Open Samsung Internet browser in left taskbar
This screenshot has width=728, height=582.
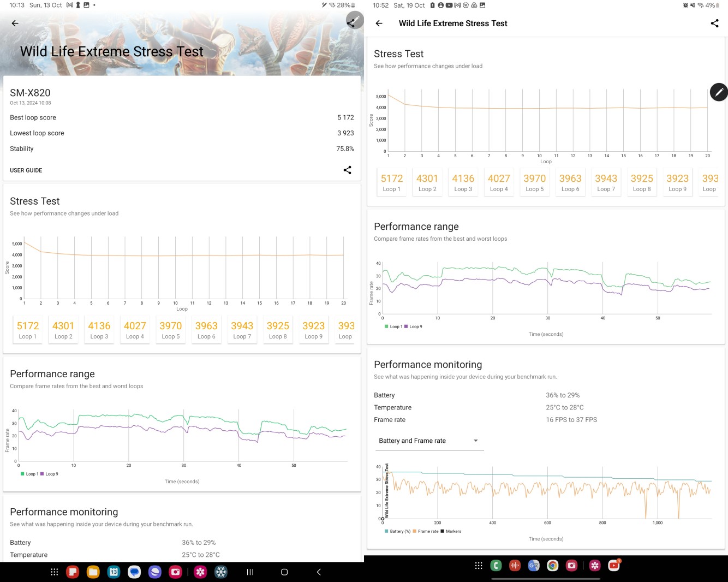(x=155, y=572)
